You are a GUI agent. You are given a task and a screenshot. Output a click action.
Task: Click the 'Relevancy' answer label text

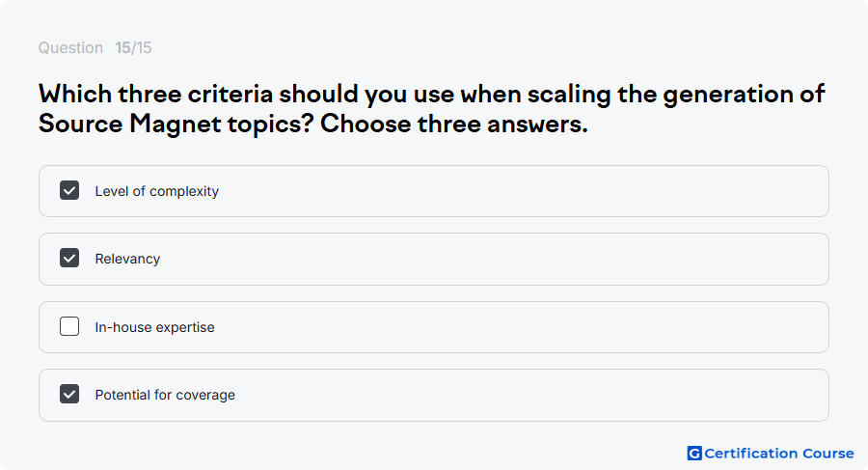pos(127,259)
